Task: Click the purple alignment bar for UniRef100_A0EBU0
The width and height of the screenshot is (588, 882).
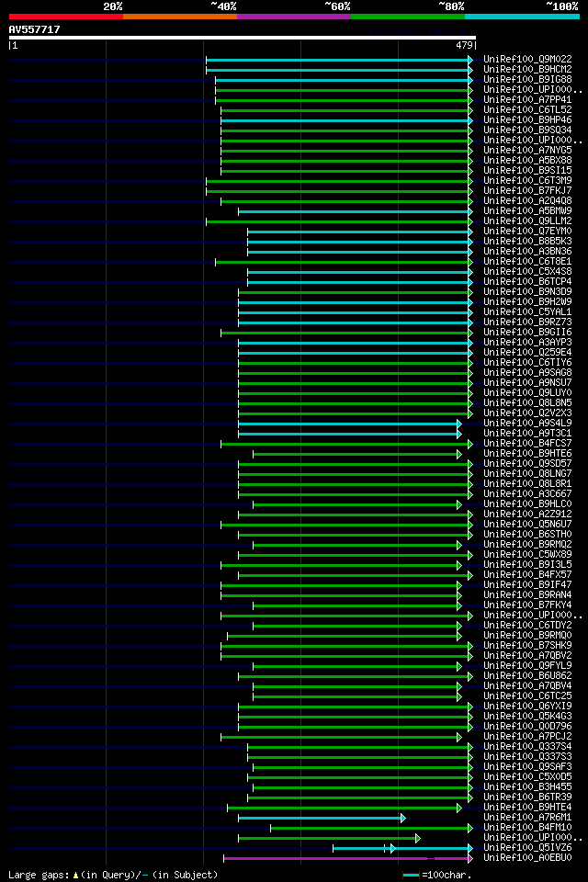Action: (347, 859)
